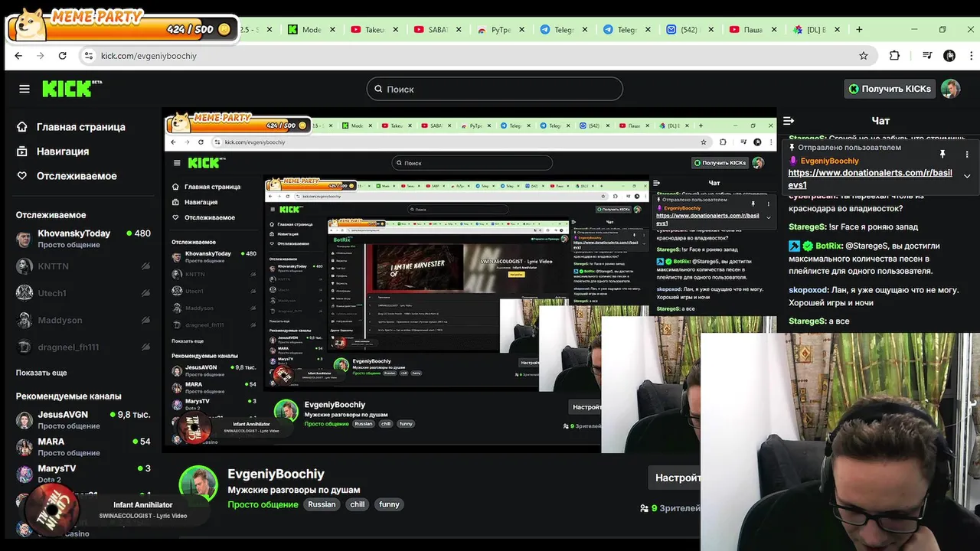Open MarysTV recommended channel
This screenshot has width=980, height=551.
[83, 473]
